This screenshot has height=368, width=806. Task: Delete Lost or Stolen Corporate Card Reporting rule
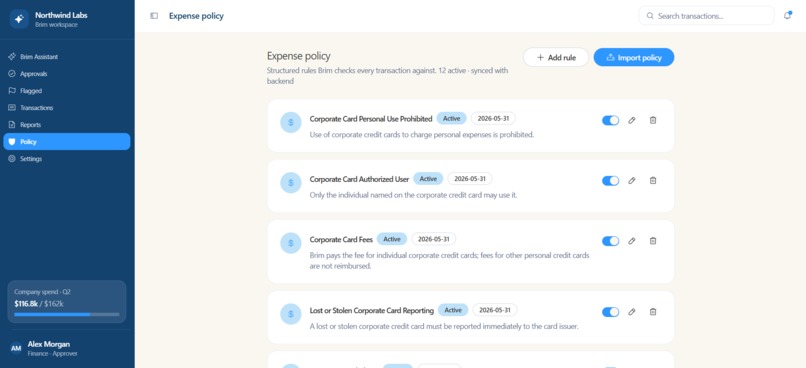click(x=653, y=311)
